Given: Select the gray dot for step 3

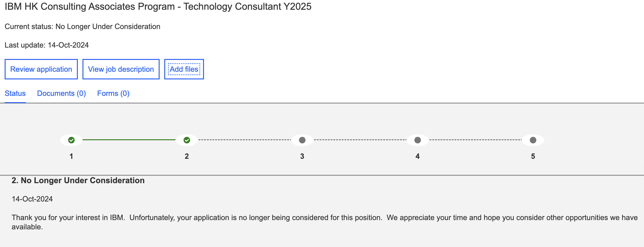Looking at the screenshot, I should pyautogui.click(x=302, y=140).
